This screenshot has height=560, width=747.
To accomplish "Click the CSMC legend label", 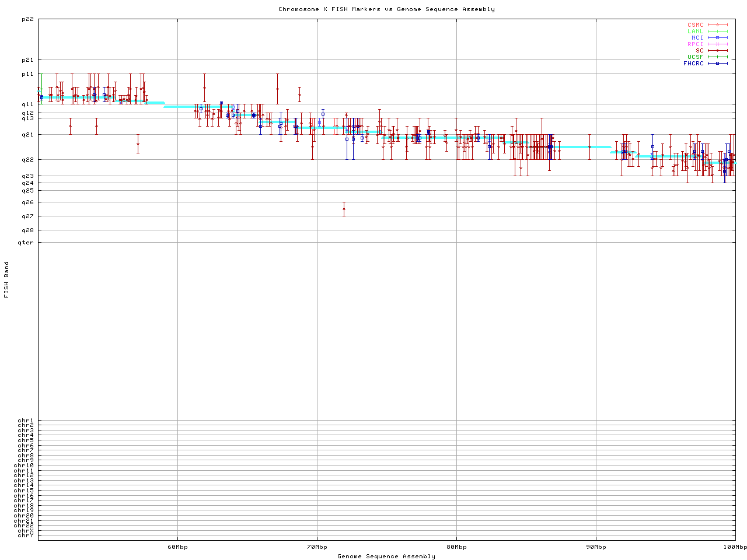I will (695, 25).
